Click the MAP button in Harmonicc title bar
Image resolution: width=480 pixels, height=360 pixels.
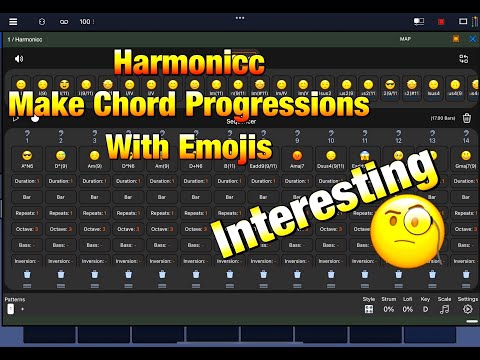[x=405, y=39]
